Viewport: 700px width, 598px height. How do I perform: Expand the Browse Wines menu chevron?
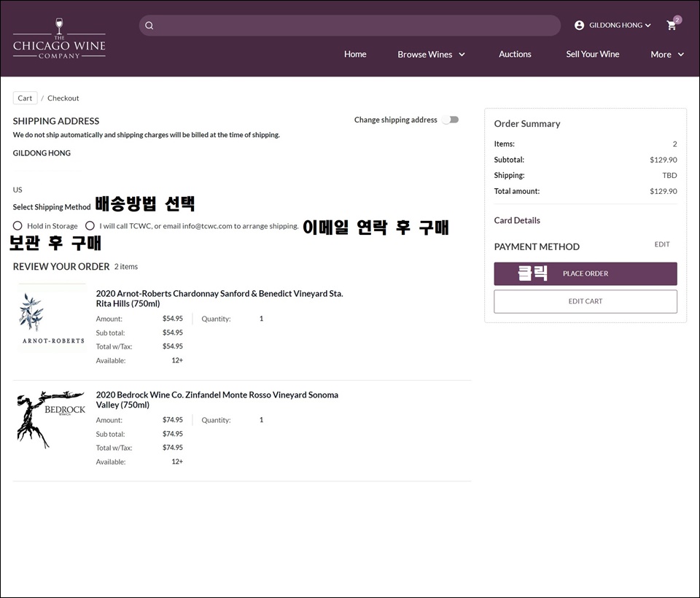tap(462, 55)
